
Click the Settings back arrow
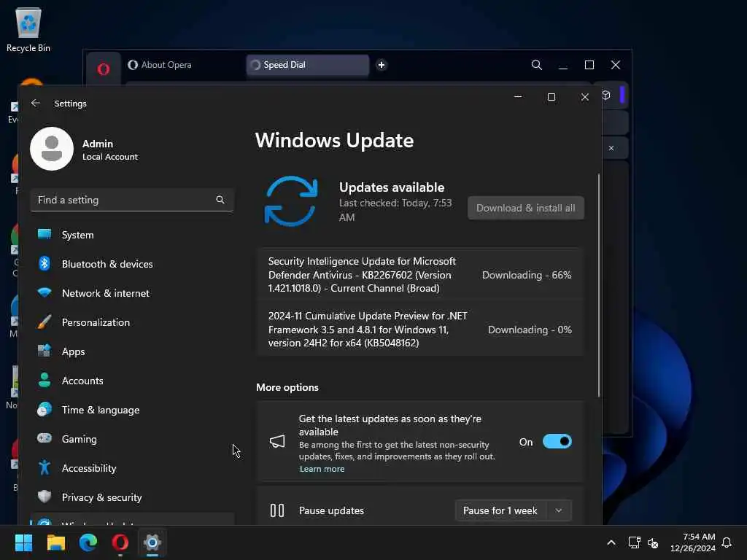[x=35, y=104]
